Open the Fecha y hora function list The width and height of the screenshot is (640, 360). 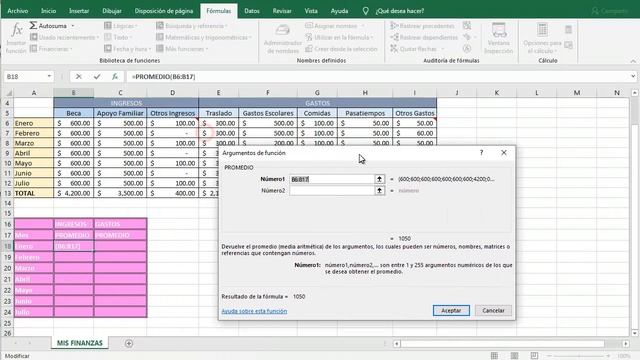[127, 49]
